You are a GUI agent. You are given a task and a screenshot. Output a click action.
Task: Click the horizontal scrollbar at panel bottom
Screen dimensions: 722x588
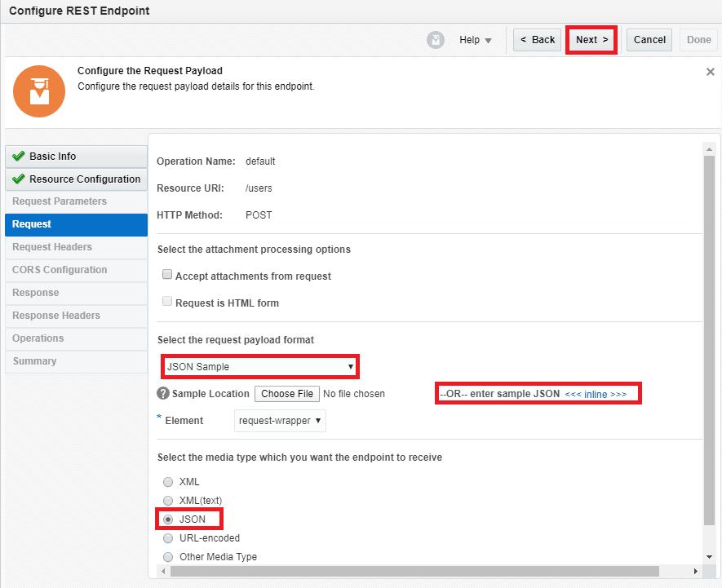coord(408,571)
